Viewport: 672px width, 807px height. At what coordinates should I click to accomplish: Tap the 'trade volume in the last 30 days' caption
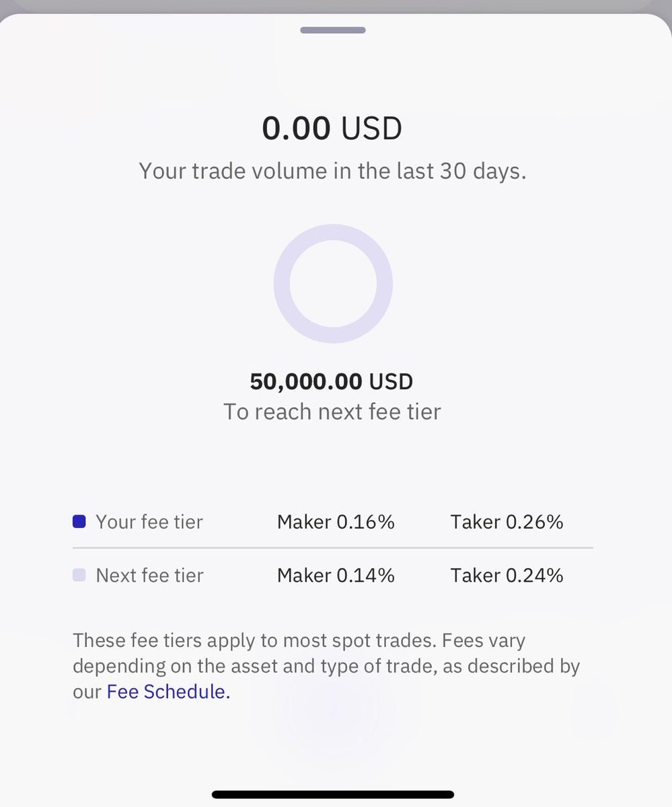(332, 171)
